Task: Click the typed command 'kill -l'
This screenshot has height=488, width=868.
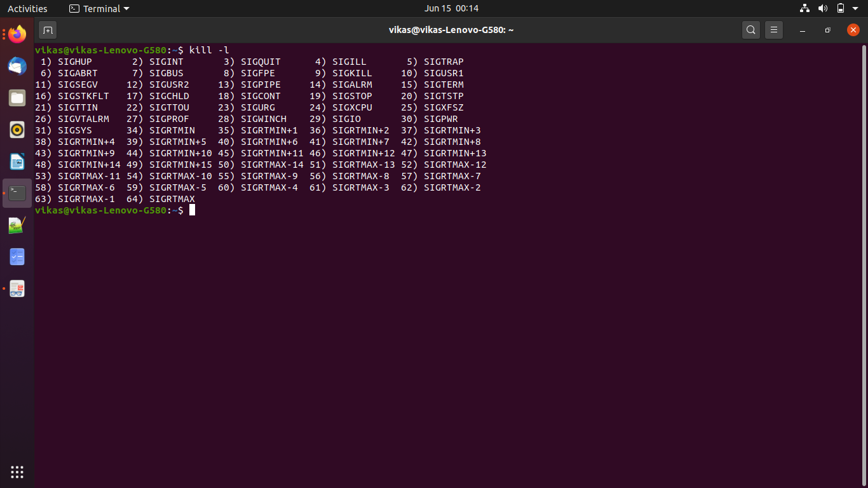Action: (209, 50)
